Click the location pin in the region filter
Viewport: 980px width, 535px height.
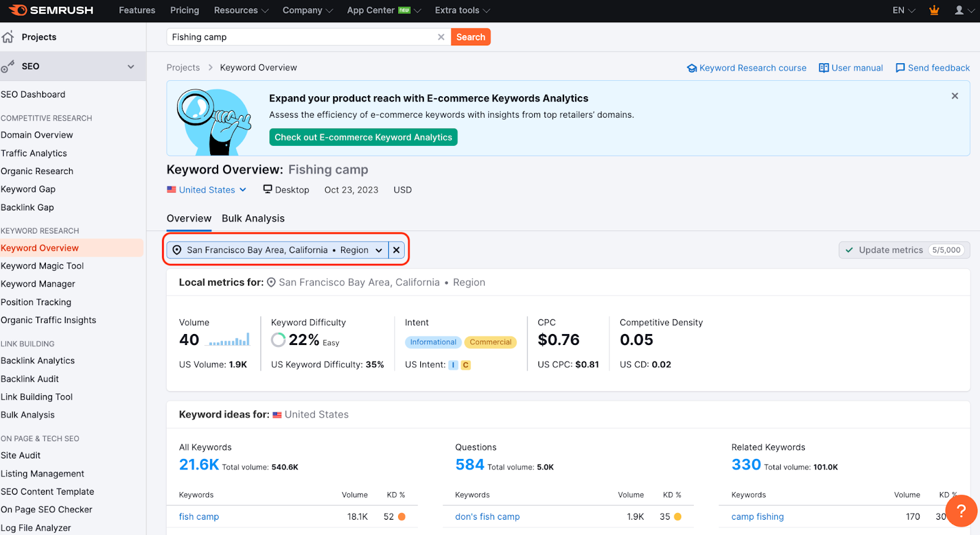177,250
